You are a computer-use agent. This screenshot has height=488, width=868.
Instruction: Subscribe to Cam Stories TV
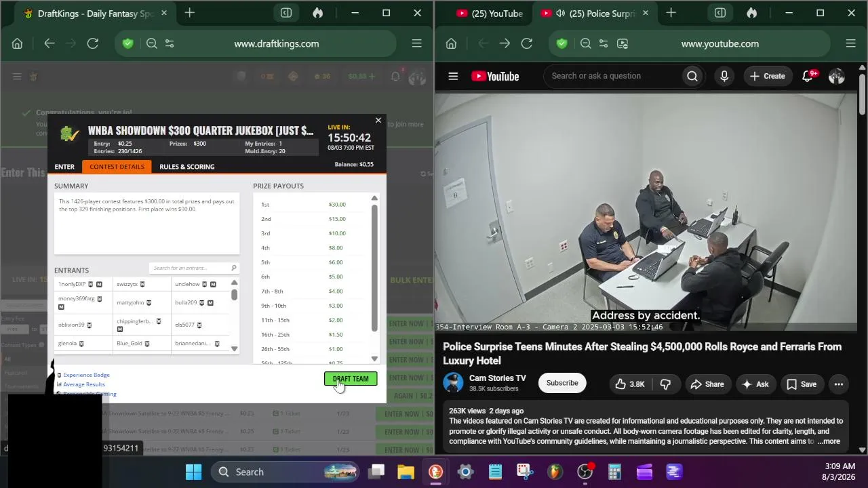[562, 383]
